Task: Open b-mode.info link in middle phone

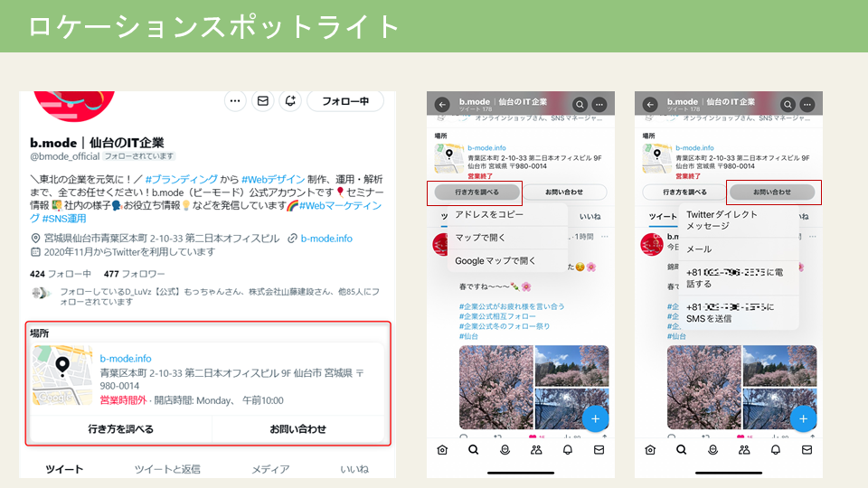Action: click(486, 147)
